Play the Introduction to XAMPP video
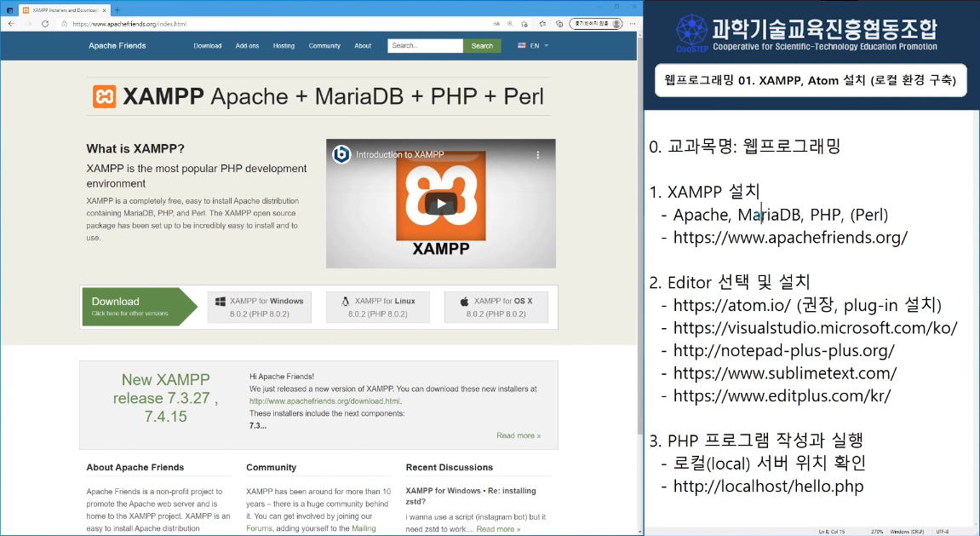This screenshot has height=536, width=980. (440, 203)
